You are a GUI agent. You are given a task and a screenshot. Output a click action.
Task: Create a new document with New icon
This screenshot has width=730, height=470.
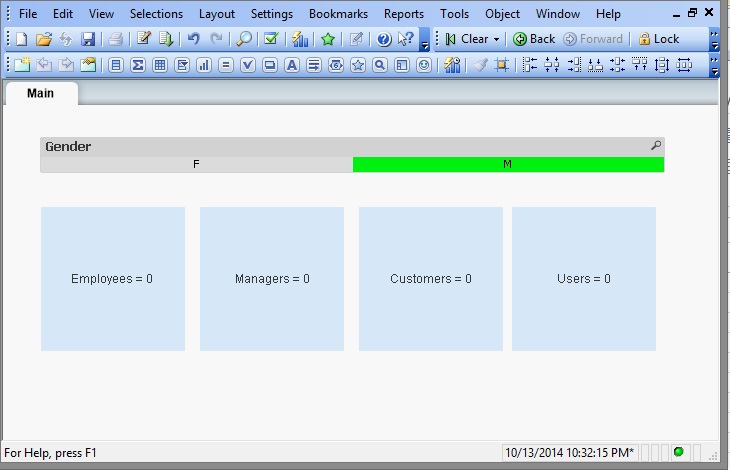(x=21, y=39)
